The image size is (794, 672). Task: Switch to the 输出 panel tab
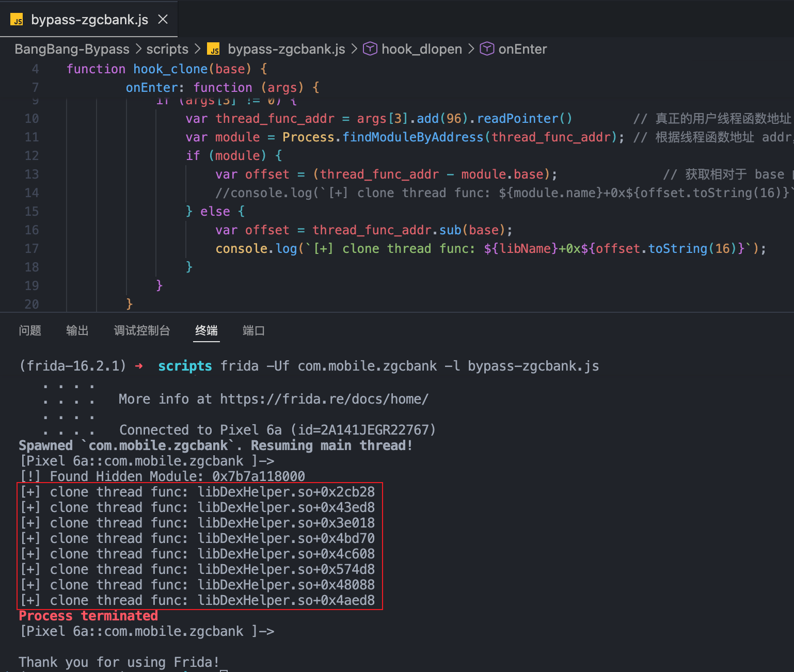click(77, 331)
